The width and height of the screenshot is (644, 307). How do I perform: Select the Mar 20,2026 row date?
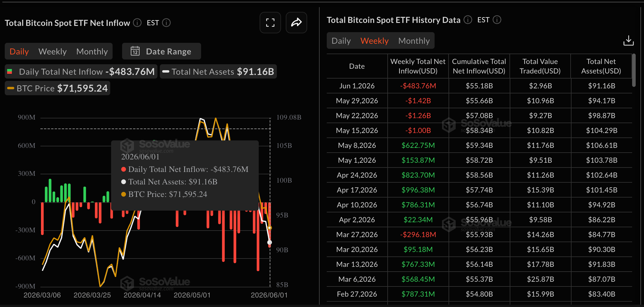click(357, 250)
